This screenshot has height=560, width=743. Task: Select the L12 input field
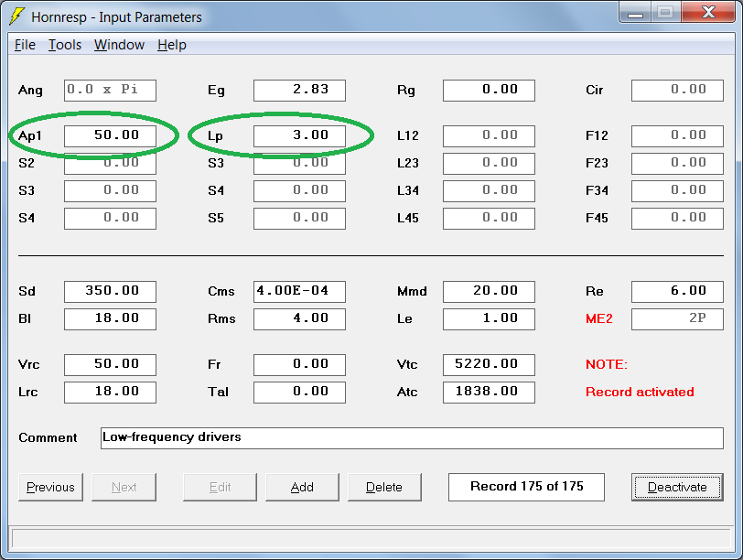489,136
